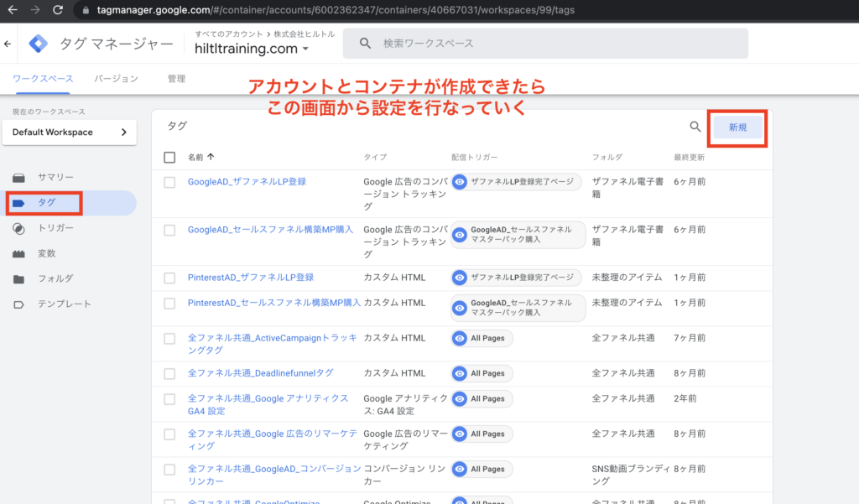Click the tag list search icon
This screenshot has height=504, width=859.
click(695, 127)
